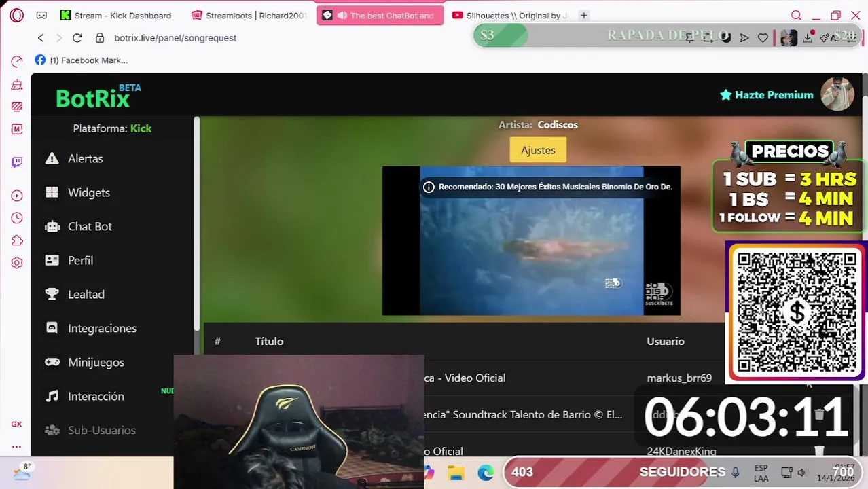Screen dimensions: 868x489
Task: Open Integraciones menu item
Action: [x=91, y=328]
